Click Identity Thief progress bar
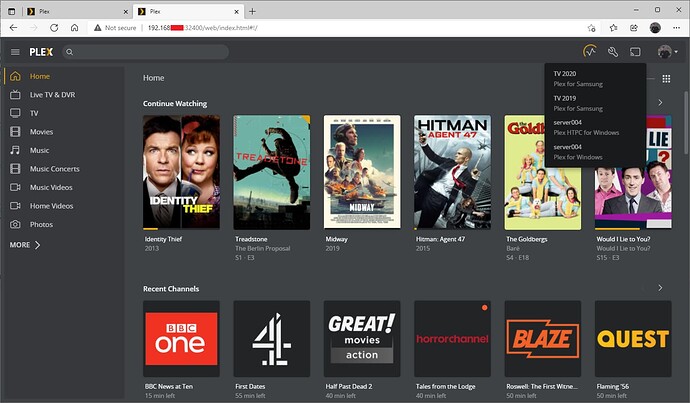 coord(181,229)
